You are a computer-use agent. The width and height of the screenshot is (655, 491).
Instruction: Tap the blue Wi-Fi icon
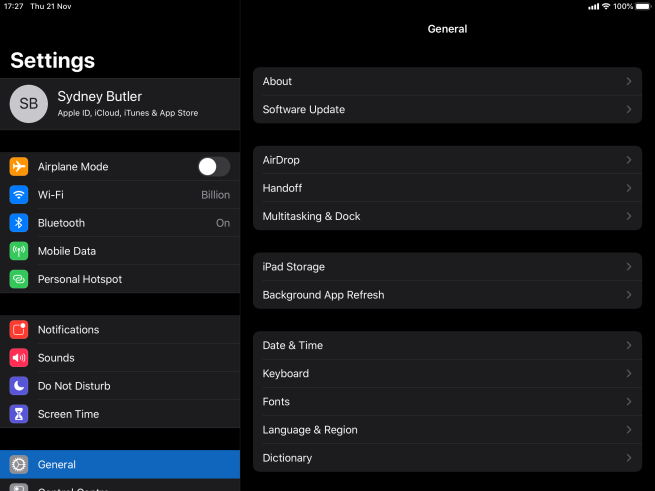[x=18, y=195]
